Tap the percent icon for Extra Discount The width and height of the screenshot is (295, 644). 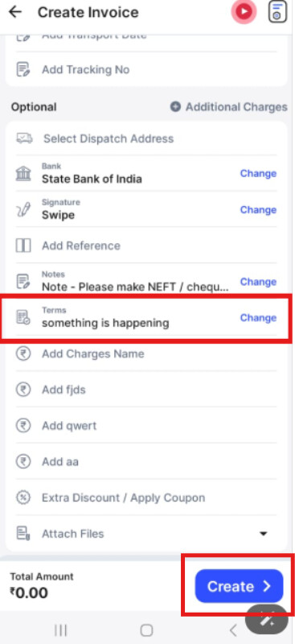[23, 497]
